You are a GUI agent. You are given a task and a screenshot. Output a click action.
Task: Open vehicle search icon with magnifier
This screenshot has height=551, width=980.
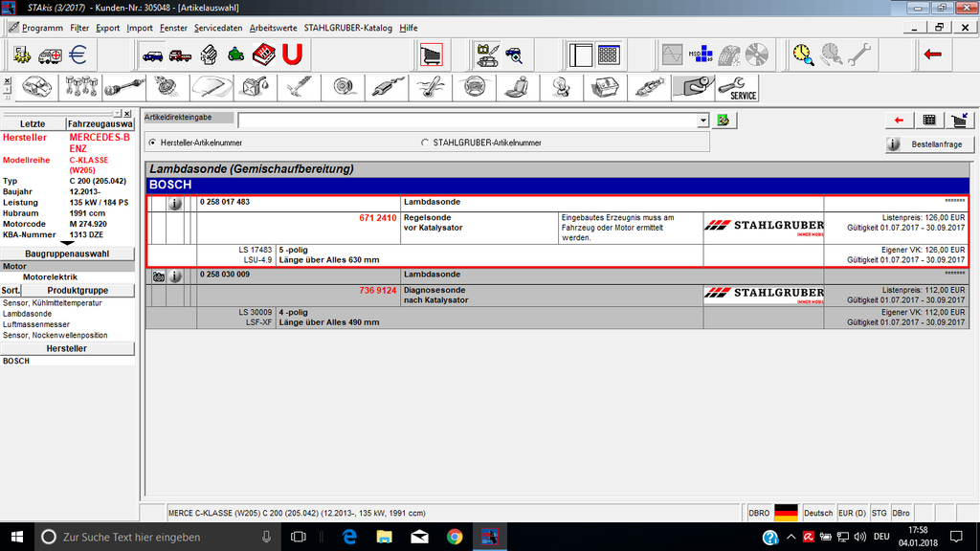514,55
